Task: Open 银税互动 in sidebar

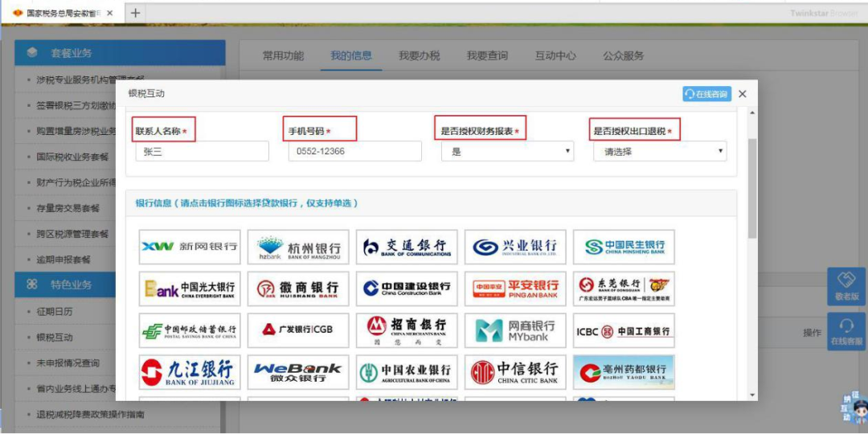Action: (x=55, y=337)
